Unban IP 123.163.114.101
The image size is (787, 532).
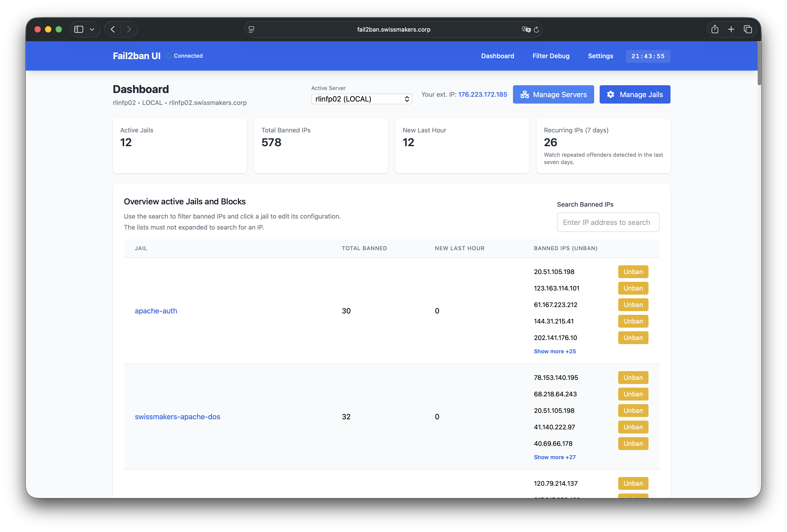pyautogui.click(x=633, y=288)
